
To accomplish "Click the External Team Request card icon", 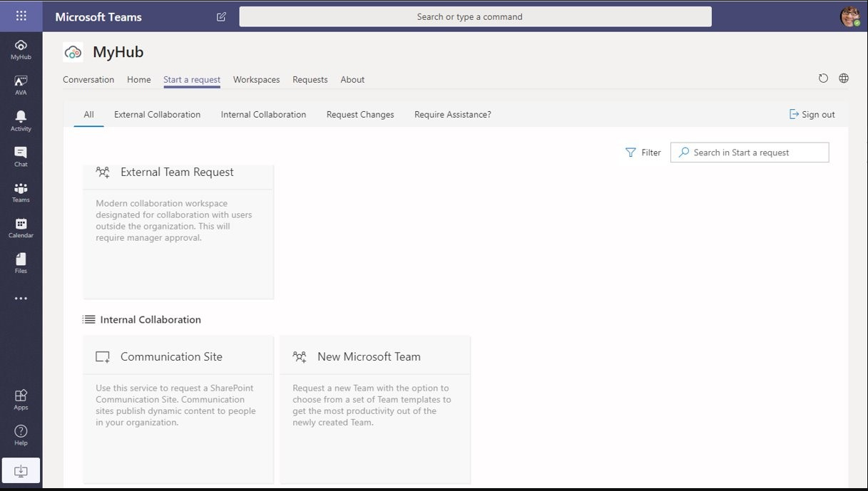I will (x=103, y=172).
